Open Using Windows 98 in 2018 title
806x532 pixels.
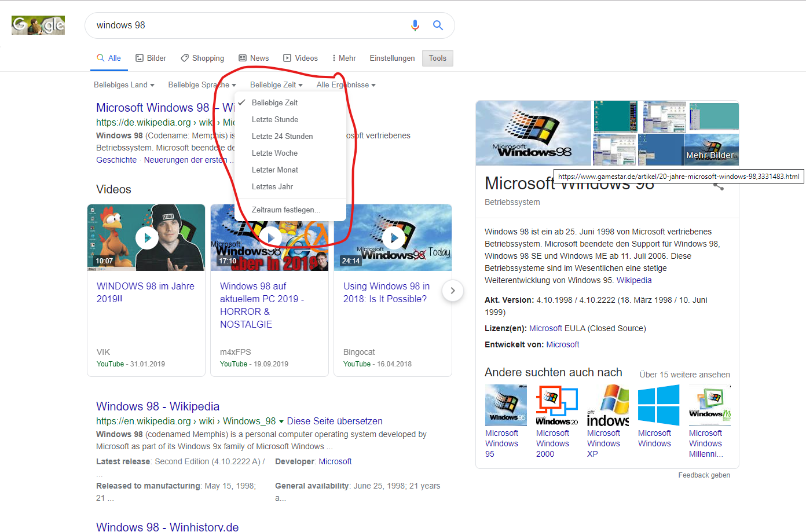(386, 292)
